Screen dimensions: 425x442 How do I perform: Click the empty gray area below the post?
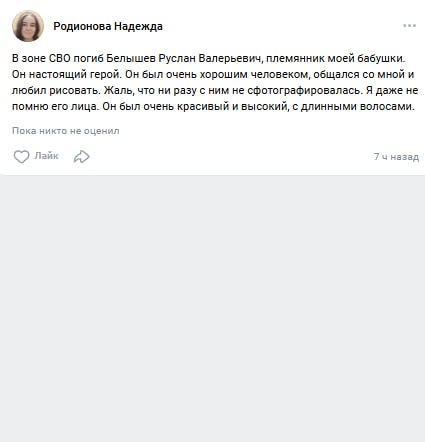click(212, 307)
